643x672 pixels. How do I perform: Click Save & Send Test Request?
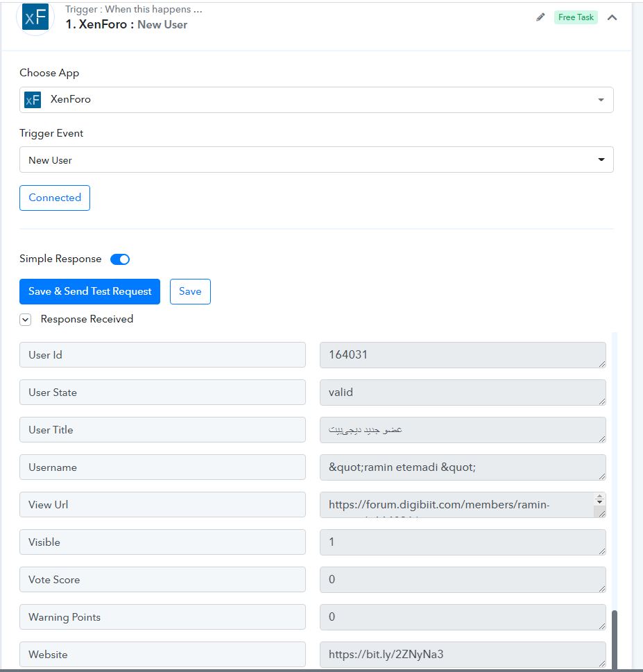(89, 291)
